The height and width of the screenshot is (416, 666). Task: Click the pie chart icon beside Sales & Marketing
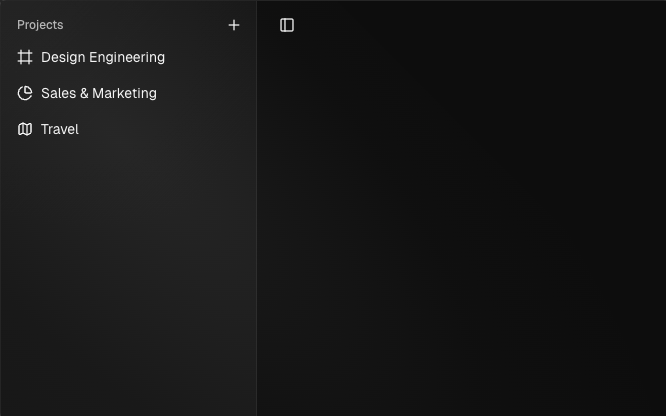click(x=25, y=93)
